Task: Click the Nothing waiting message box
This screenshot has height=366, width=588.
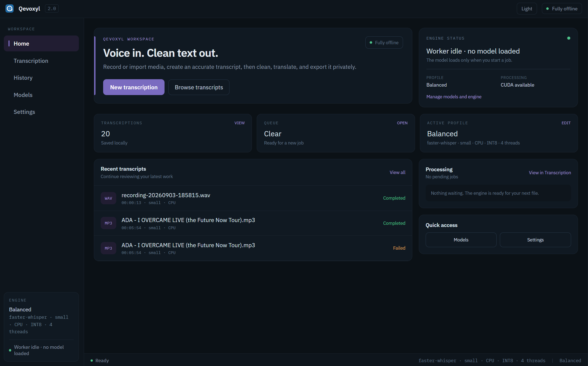Action: (x=498, y=193)
